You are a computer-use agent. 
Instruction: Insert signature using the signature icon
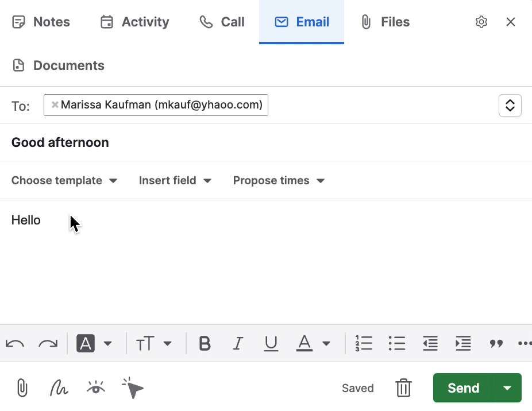(59, 388)
